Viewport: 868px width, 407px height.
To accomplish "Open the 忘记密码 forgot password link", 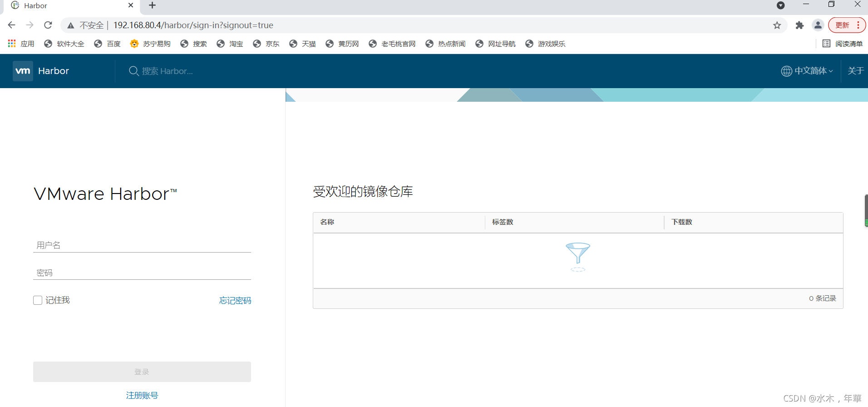I will point(235,300).
